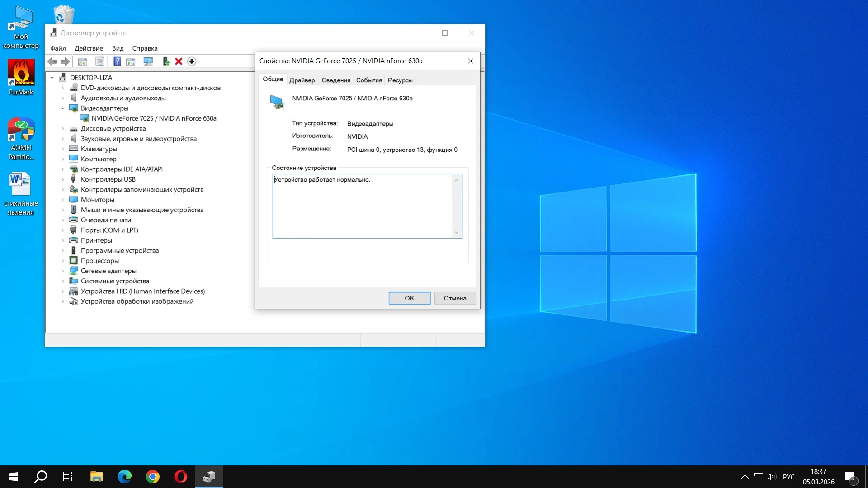Switch to the Драйвер tab
Image resolution: width=868 pixels, height=488 pixels.
(302, 80)
